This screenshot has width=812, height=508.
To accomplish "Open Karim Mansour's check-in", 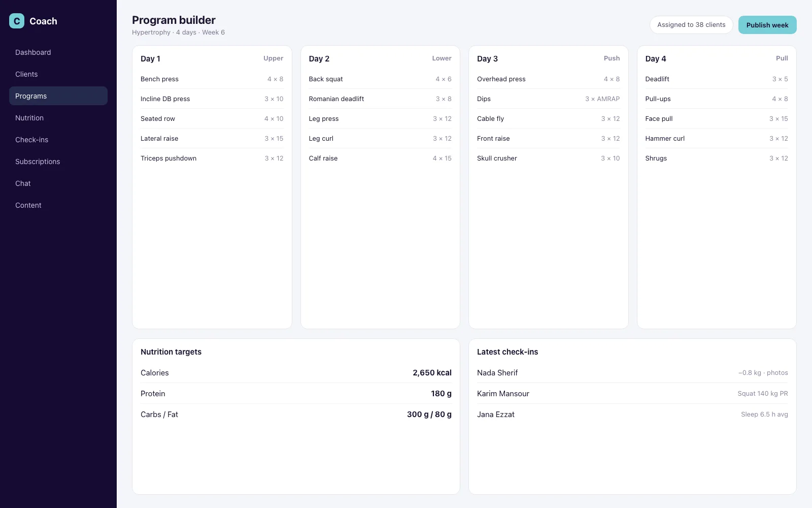I will (632, 394).
